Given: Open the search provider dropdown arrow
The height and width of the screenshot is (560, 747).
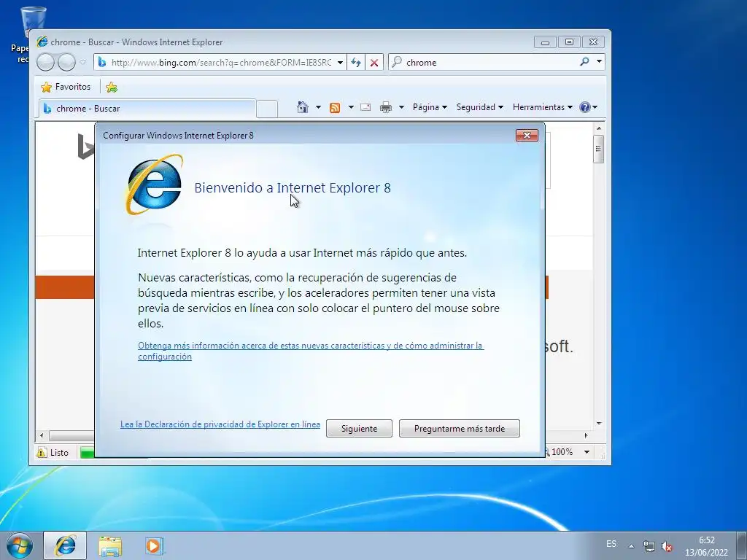Looking at the screenshot, I should click(599, 62).
